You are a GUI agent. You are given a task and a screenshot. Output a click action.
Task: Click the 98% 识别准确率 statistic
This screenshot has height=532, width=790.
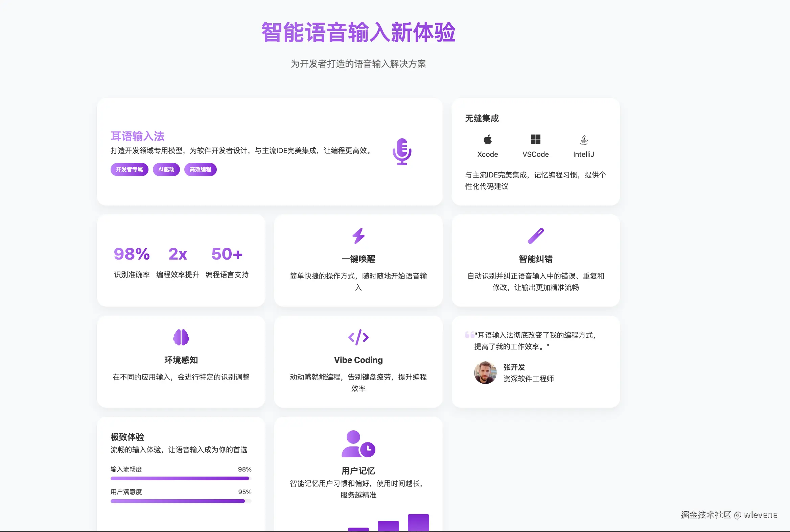pyautogui.click(x=132, y=254)
